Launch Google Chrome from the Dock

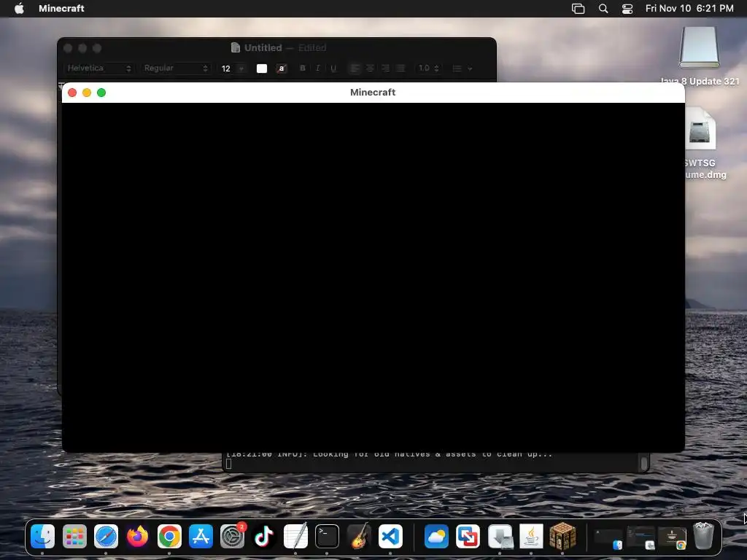(169, 536)
